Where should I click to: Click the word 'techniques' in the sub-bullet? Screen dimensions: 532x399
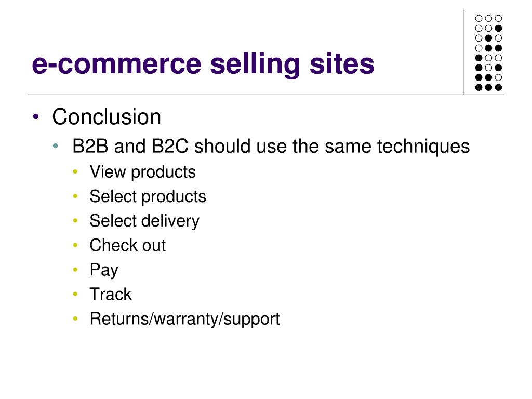click(423, 147)
